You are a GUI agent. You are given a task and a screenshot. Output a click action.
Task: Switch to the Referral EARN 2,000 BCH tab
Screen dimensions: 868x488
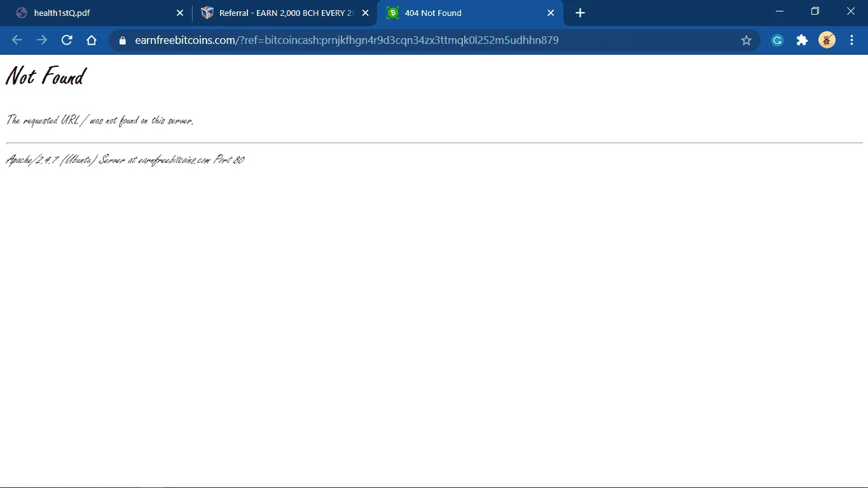click(x=285, y=13)
